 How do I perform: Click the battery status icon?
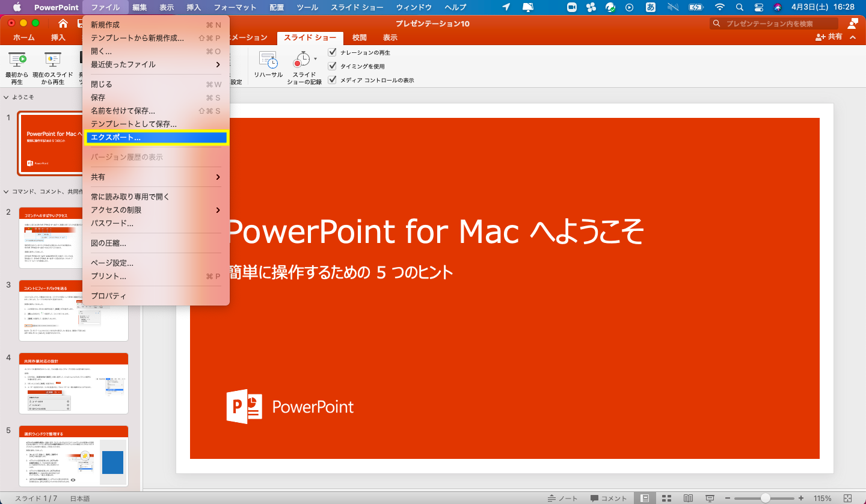pos(696,7)
